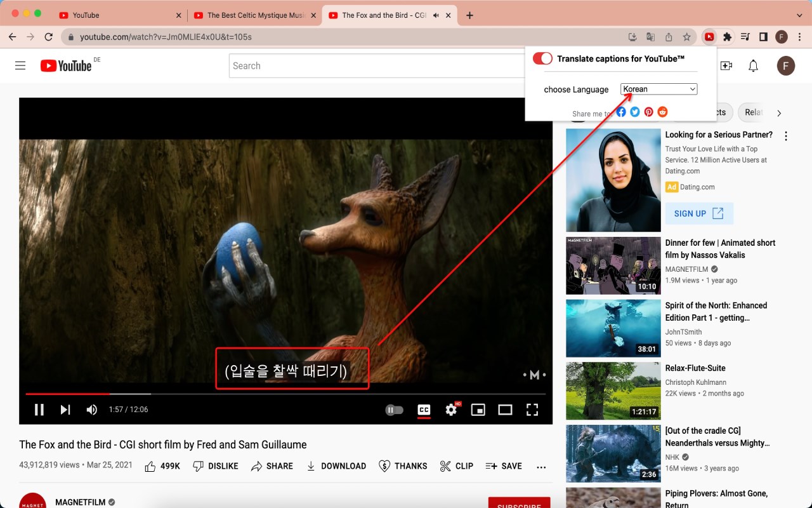The image size is (812, 508).
Task: Open the MAGNETFILM channel link
Action: 81,502
